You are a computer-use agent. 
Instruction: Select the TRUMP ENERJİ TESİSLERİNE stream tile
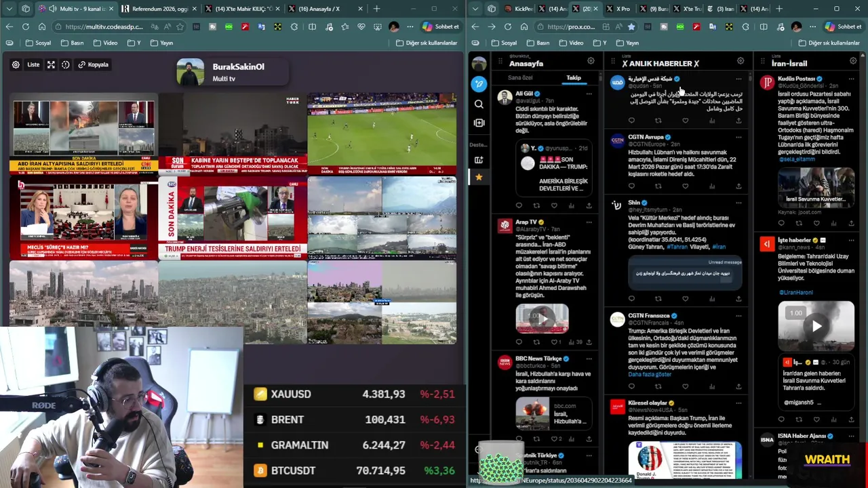pos(233,219)
